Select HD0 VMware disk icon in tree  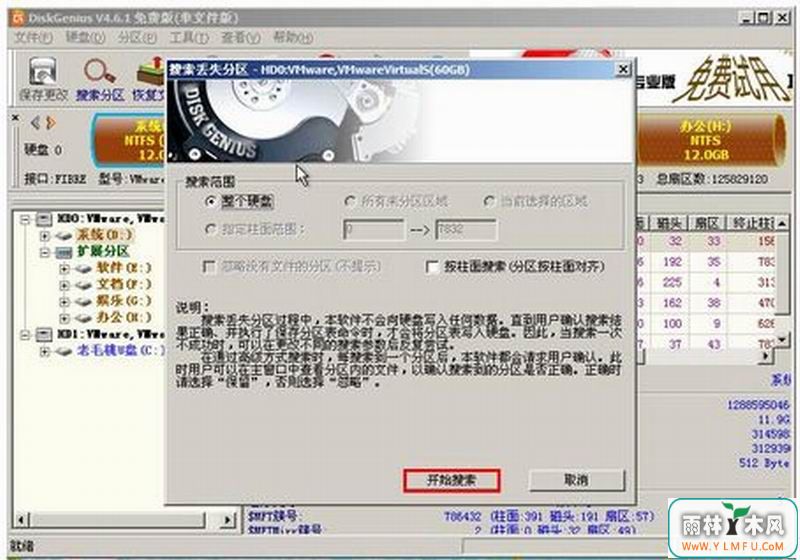point(44,219)
